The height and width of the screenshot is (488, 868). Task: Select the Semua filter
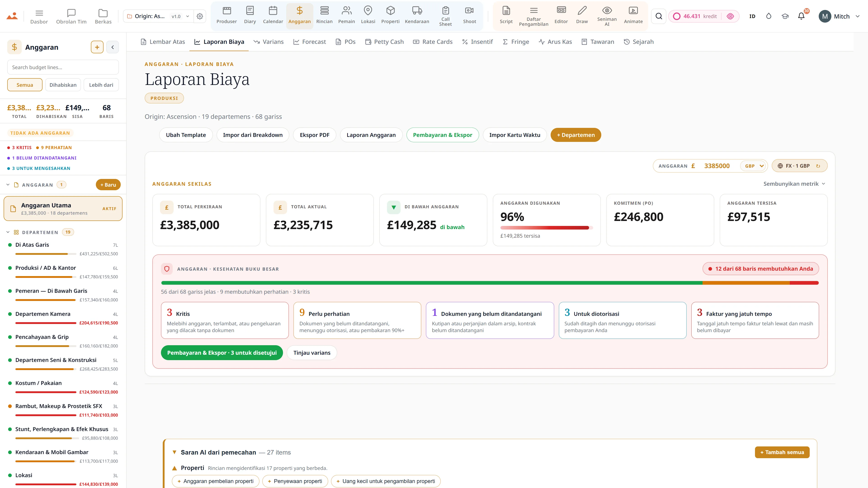25,85
